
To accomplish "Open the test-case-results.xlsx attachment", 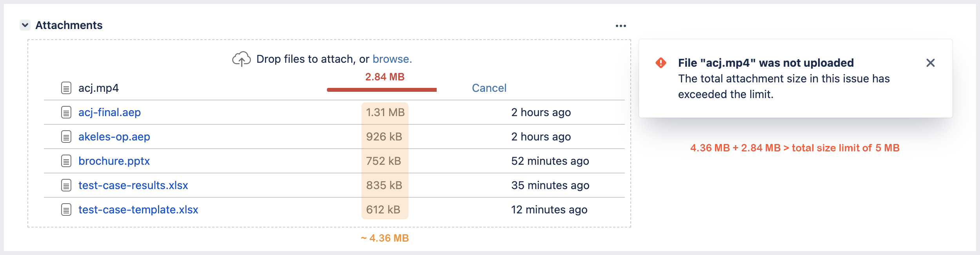I will tap(133, 185).
